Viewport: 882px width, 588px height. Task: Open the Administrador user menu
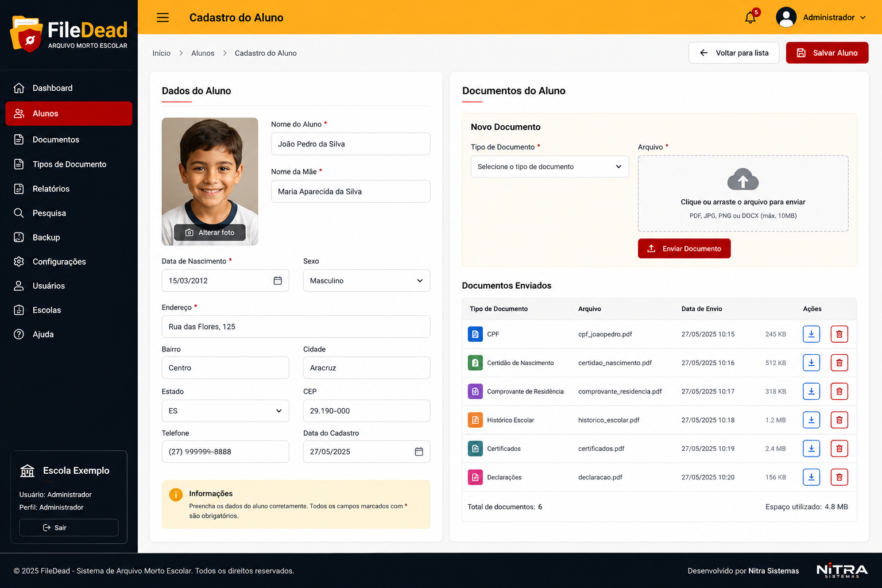[x=821, y=17]
